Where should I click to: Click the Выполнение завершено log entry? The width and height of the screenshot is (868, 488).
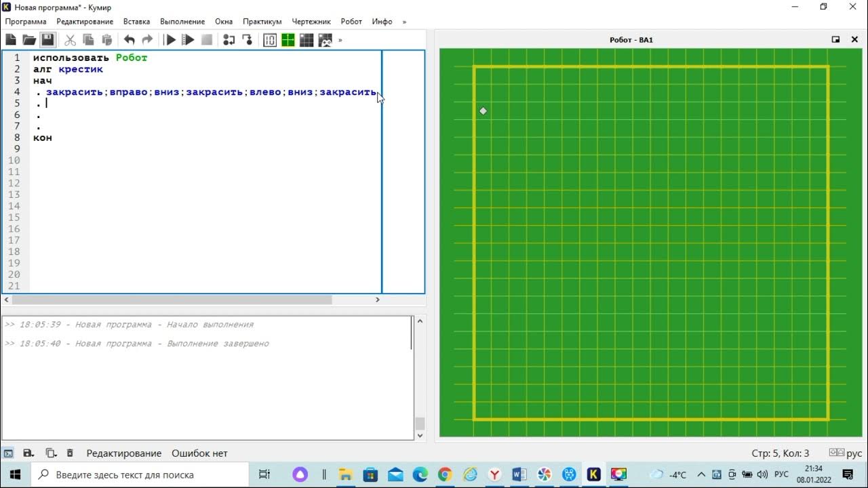pos(136,344)
